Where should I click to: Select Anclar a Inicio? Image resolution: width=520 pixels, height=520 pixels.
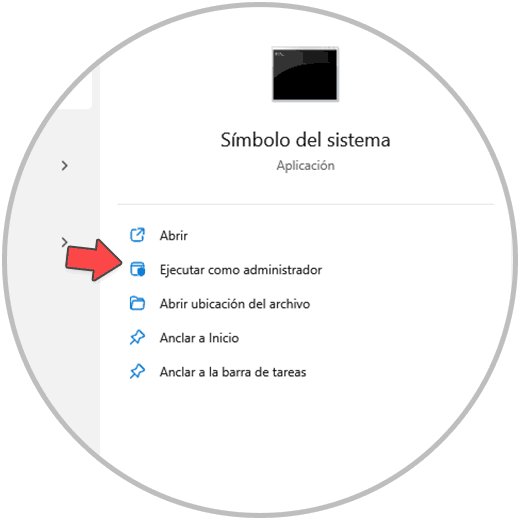[199, 338]
